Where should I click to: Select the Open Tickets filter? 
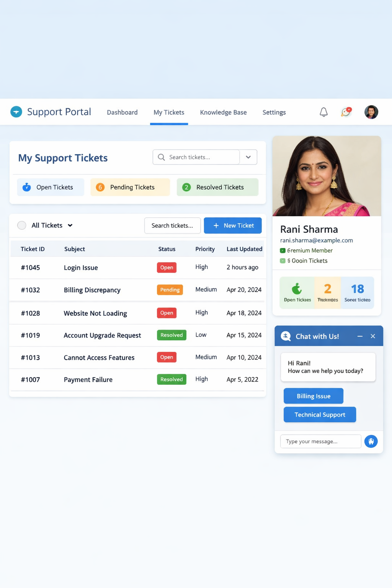point(51,187)
